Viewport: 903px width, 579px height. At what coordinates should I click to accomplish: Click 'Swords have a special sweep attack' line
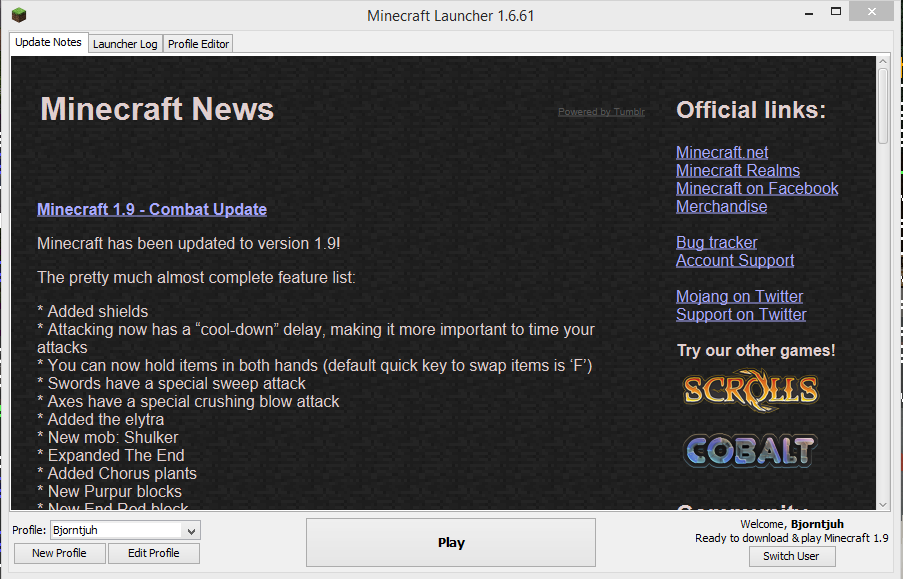[172, 384]
